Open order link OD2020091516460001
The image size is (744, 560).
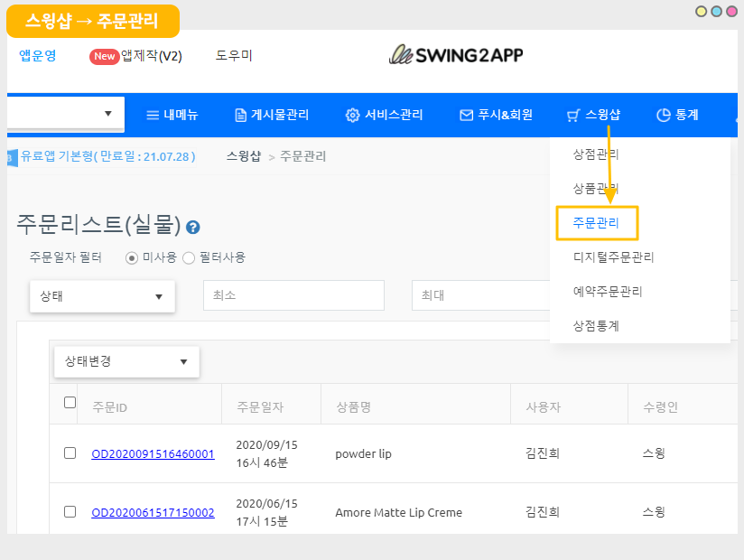pos(153,454)
